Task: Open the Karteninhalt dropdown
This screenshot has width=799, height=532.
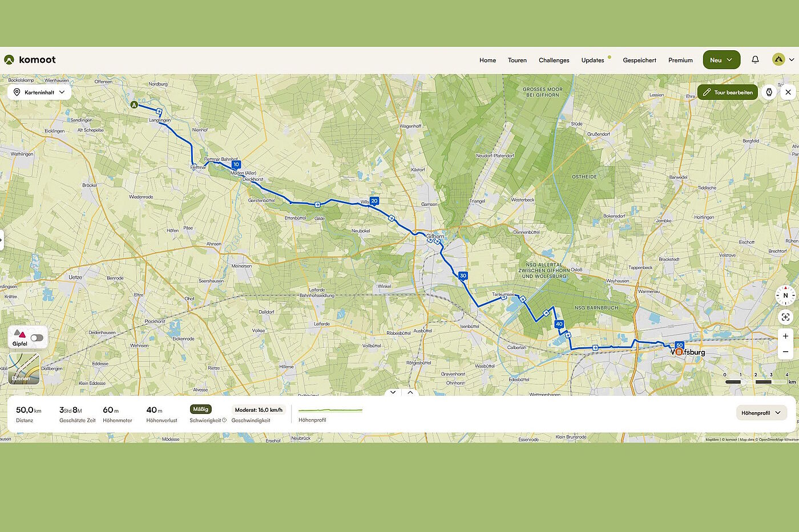Action: pos(39,92)
